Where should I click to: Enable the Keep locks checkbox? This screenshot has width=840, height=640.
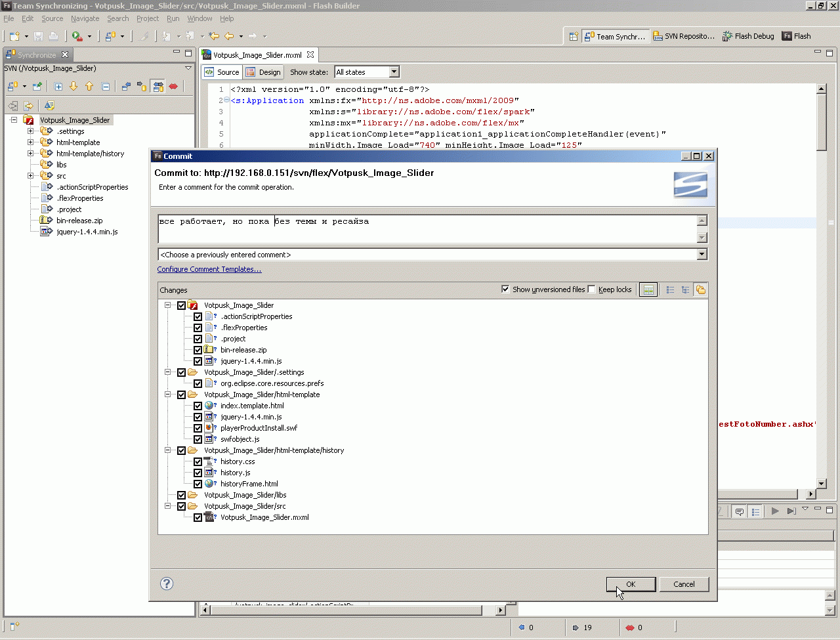coord(592,289)
